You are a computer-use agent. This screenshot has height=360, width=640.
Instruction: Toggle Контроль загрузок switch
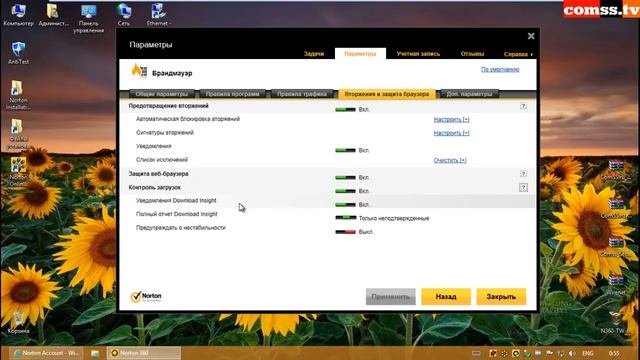click(x=345, y=191)
